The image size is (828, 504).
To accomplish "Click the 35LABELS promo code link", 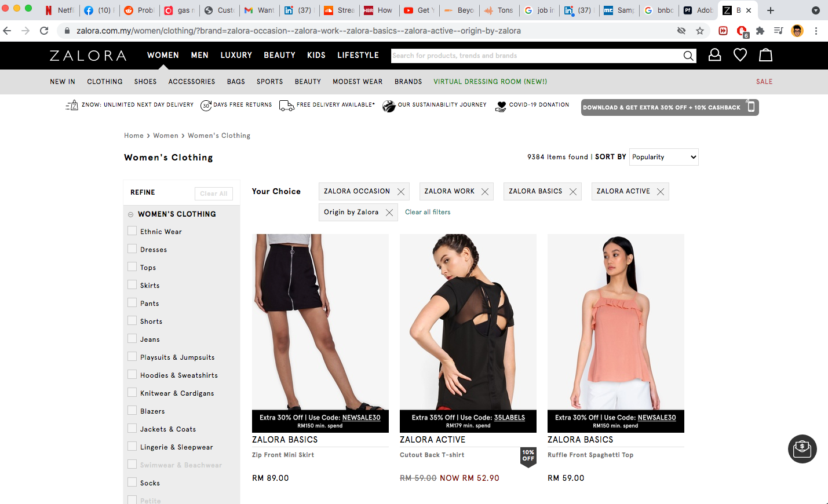I will click(x=510, y=418).
